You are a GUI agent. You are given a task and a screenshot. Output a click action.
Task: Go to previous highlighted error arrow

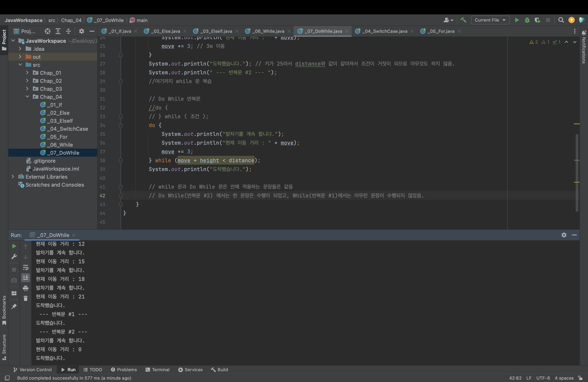(566, 42)
